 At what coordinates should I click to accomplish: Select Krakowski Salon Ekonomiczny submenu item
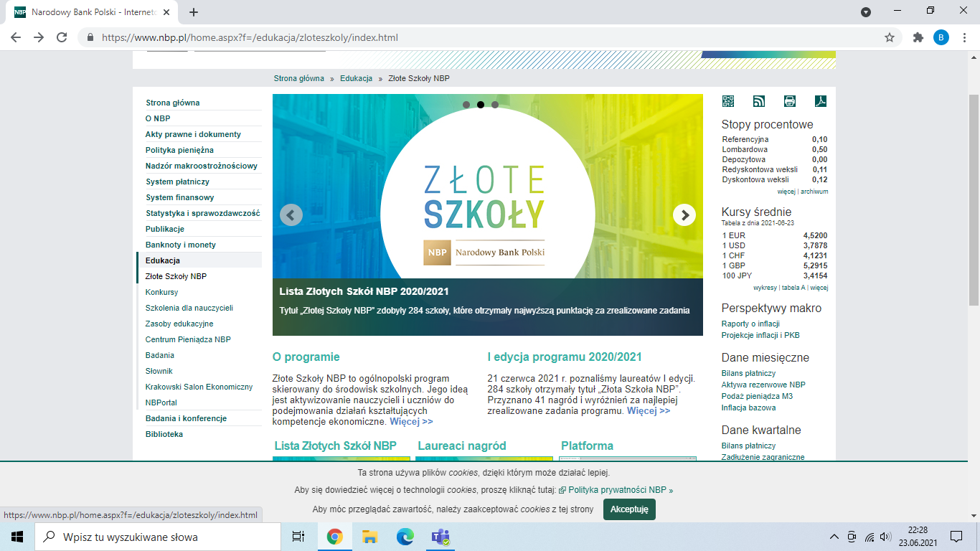coord(199,387)
